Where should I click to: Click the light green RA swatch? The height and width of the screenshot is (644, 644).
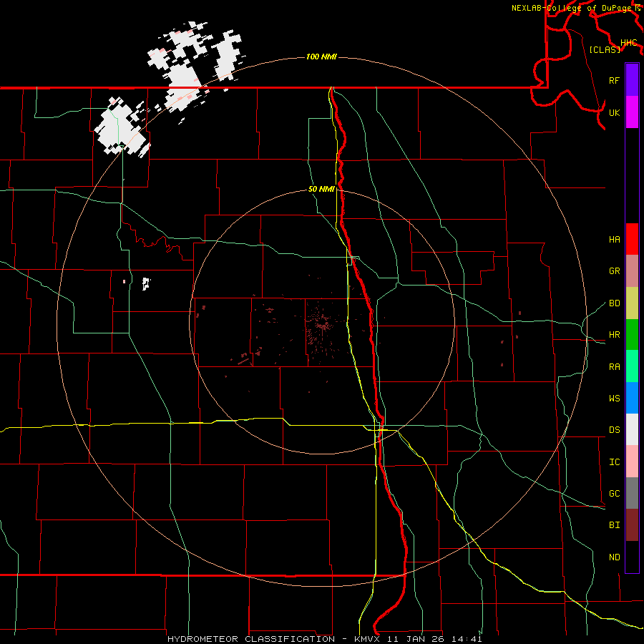tap(632, 366)
